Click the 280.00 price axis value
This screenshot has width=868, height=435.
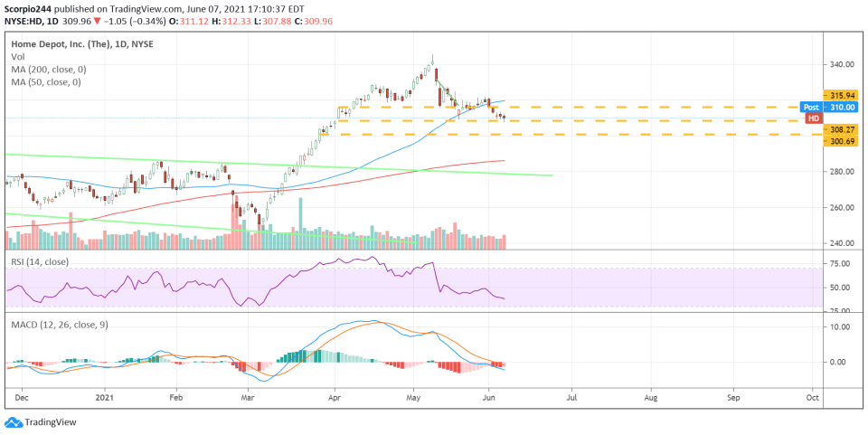coord(842,172)
